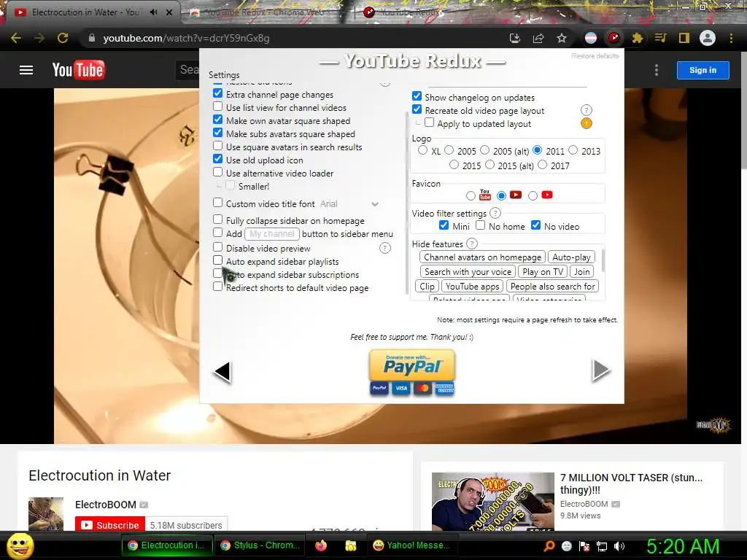Enable Disable video preview checkbox

point(217,246)
